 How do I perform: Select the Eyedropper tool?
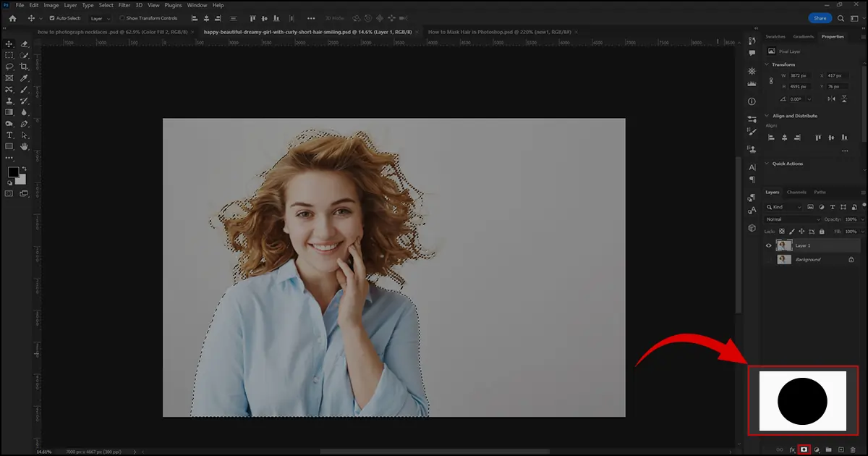coord(23,77)
